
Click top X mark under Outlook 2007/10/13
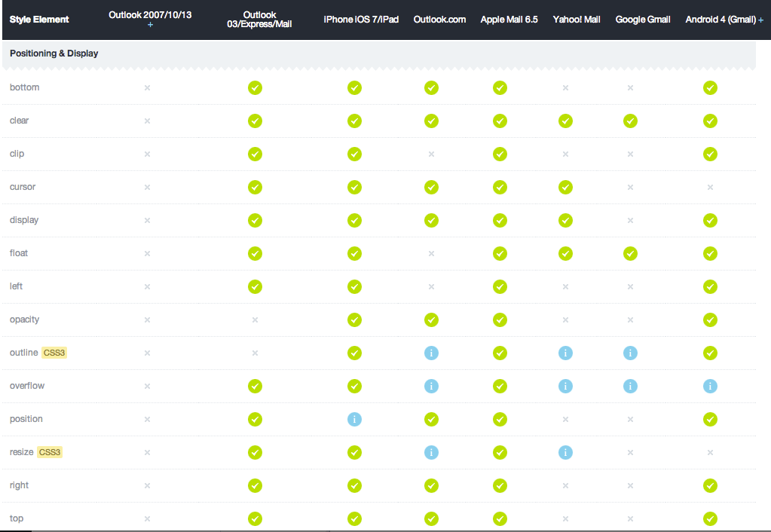pyautogui.click(x=147, y=518)
